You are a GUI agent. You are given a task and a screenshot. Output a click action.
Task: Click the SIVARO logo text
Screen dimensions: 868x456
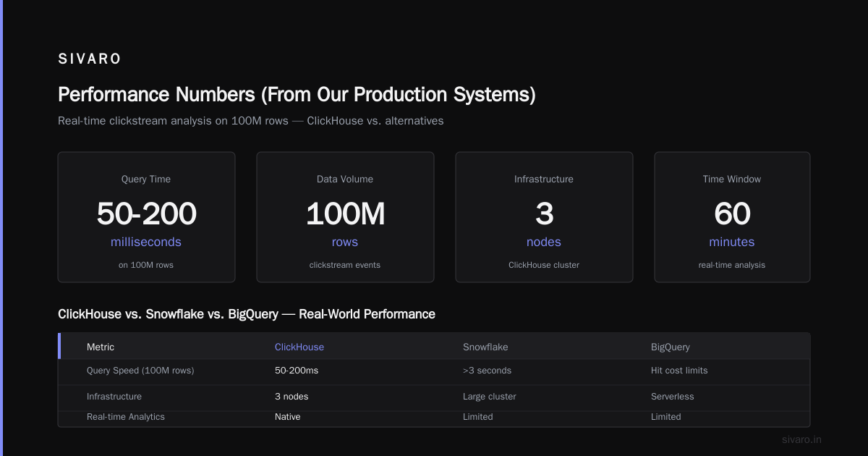(90, 59)
